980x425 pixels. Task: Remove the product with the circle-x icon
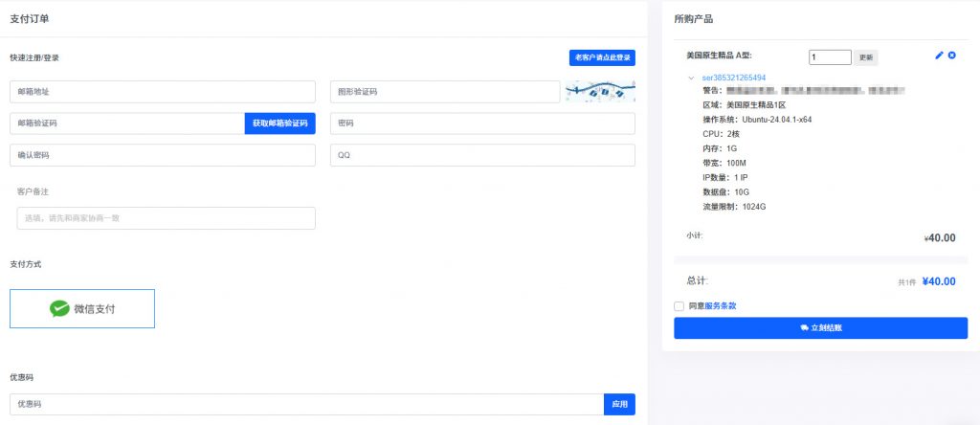click(952, 55)
